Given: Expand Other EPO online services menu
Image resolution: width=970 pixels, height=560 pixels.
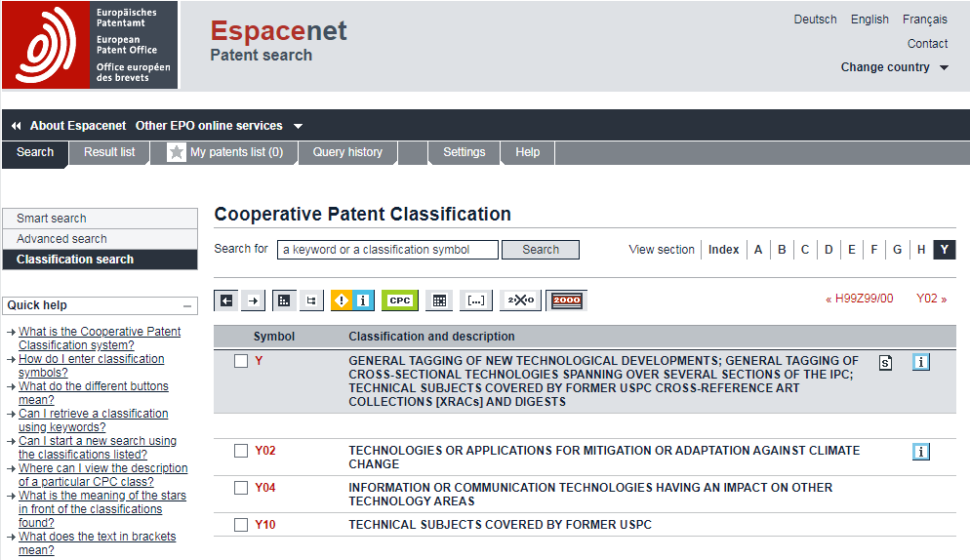Looking at the screenshot, I should (219, 126).
